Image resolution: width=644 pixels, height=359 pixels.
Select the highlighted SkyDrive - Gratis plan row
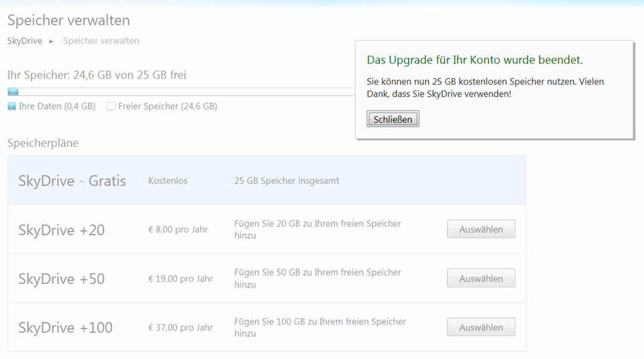tap(267, 181)
